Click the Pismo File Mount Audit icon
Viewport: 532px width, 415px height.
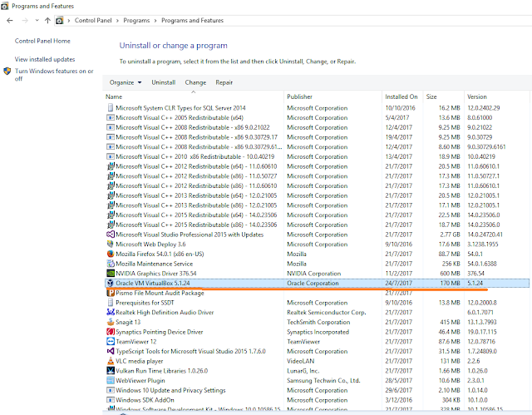111,293
